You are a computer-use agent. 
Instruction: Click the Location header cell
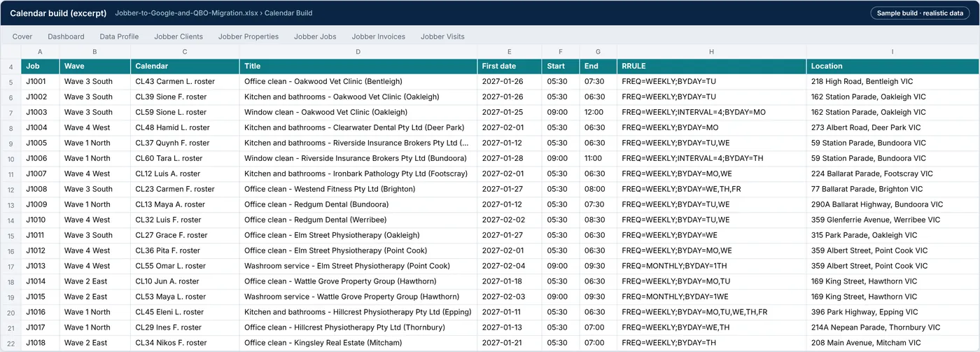(892, 66)
